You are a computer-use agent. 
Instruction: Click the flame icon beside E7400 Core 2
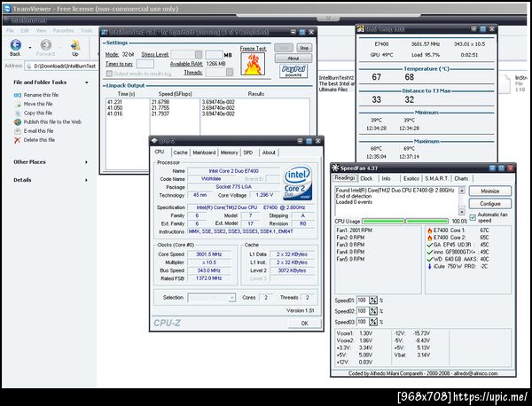point(429,238)
